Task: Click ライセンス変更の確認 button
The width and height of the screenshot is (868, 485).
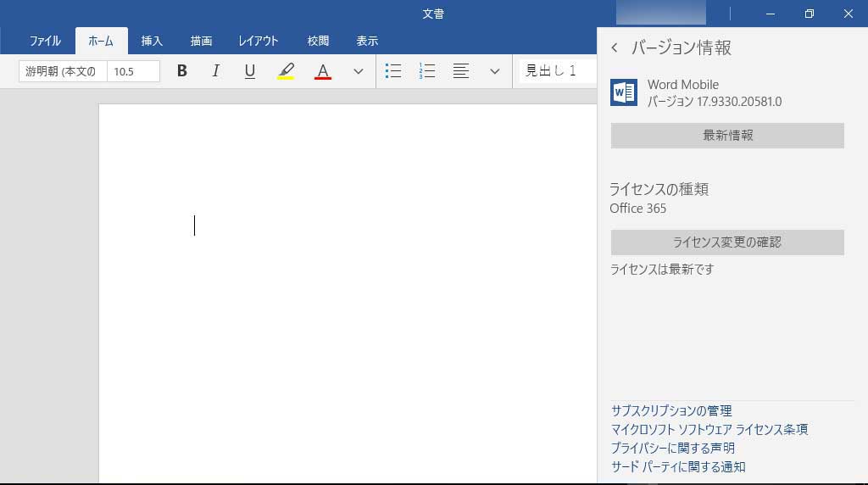Action: point(727,242)
